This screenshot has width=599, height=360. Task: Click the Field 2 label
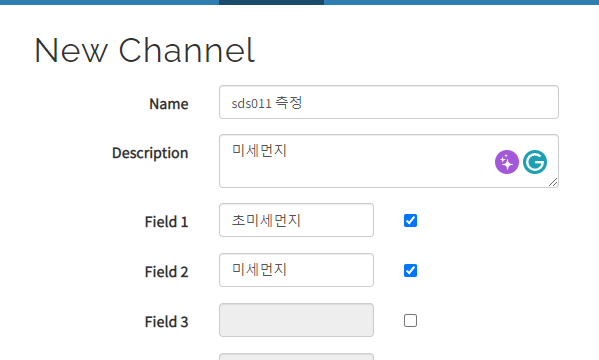click(x=167, y=272)
